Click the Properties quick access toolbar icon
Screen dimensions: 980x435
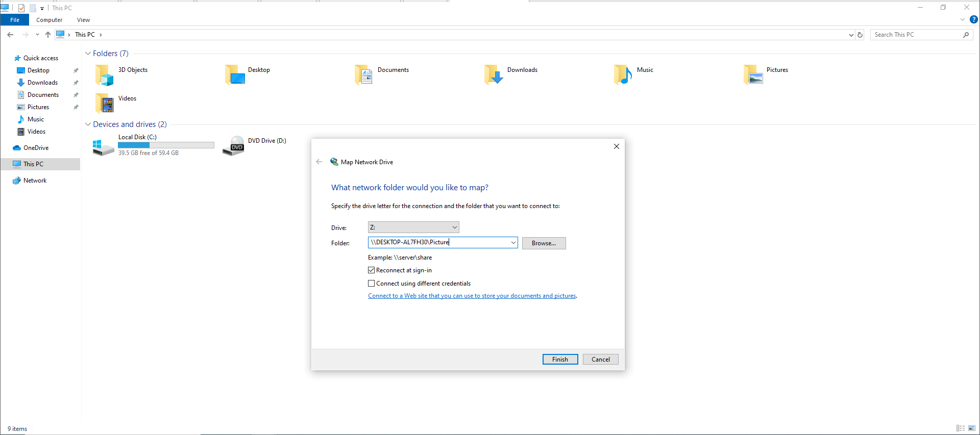pyautogui.click(x=21, y=8)
